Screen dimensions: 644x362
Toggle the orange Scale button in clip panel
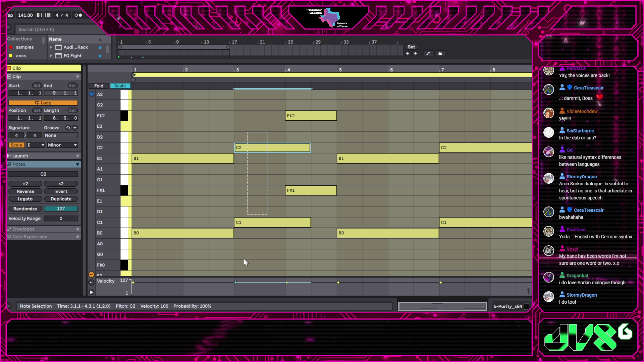coord(16,145)
